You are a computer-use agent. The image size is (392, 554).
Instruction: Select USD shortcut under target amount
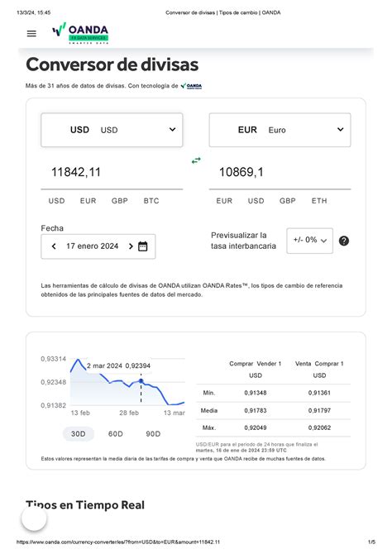(256, 201)
